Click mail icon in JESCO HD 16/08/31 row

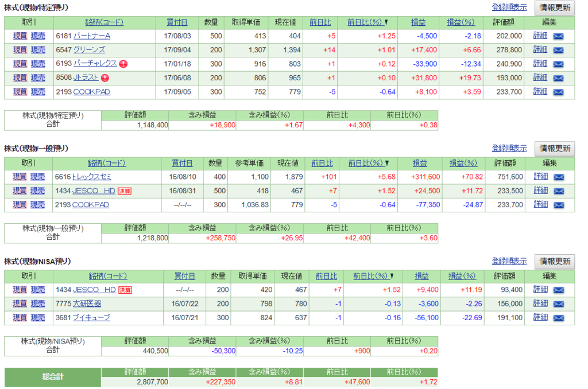[x=559, y=191]
